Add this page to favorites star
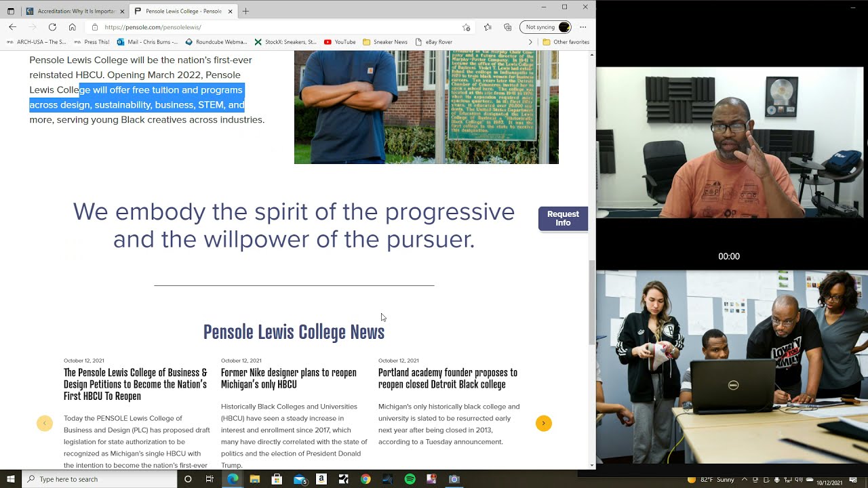The image size is (868, 488). click(466, 27)
